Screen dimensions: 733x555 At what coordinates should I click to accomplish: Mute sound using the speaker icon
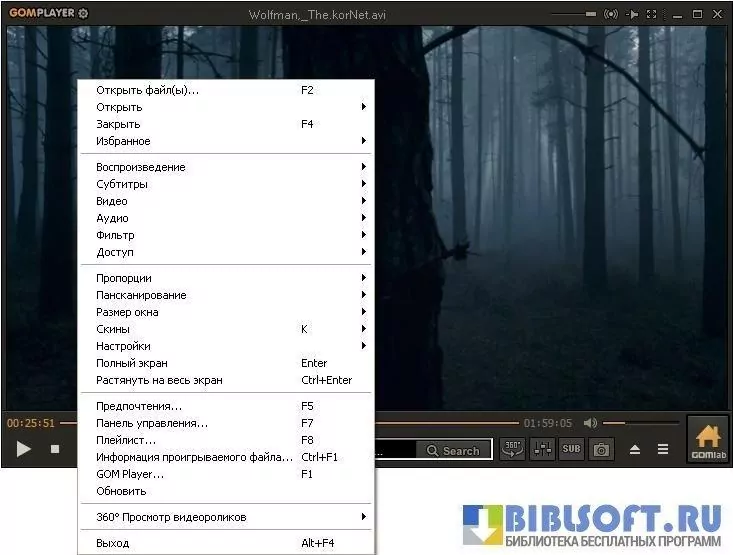pyautogui.click(x=590, y=423)
